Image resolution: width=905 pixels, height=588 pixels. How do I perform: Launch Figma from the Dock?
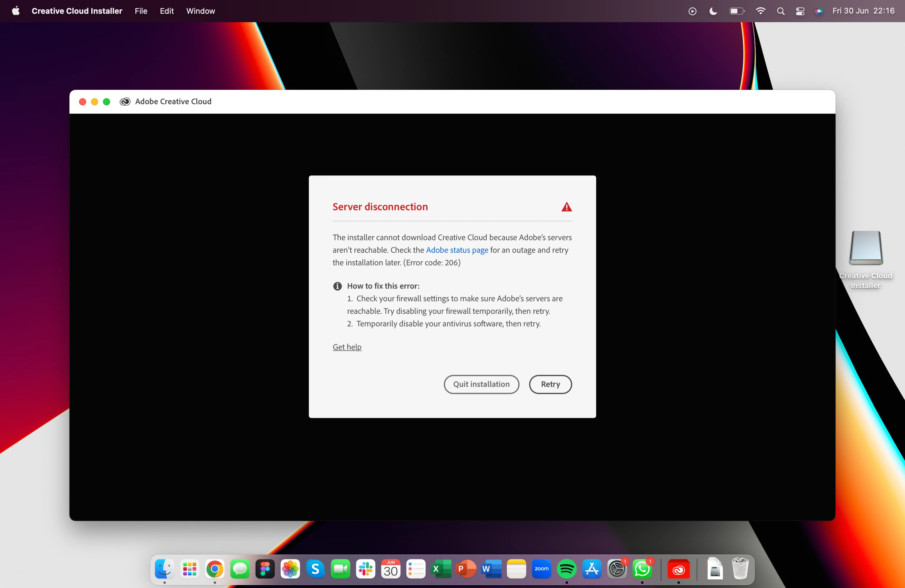point(265,569)
